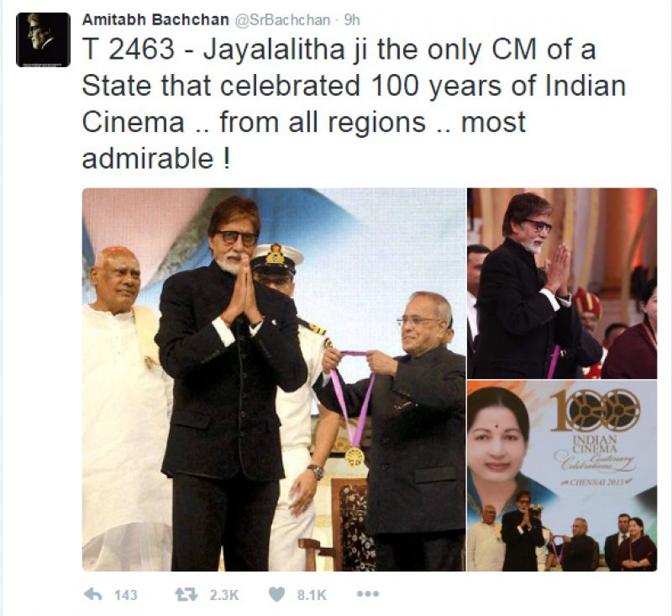Image resolution: width=672 pixels, height=616 pixels.
Task: Like the tweet with heart icon
Action: tap(276, 594)
